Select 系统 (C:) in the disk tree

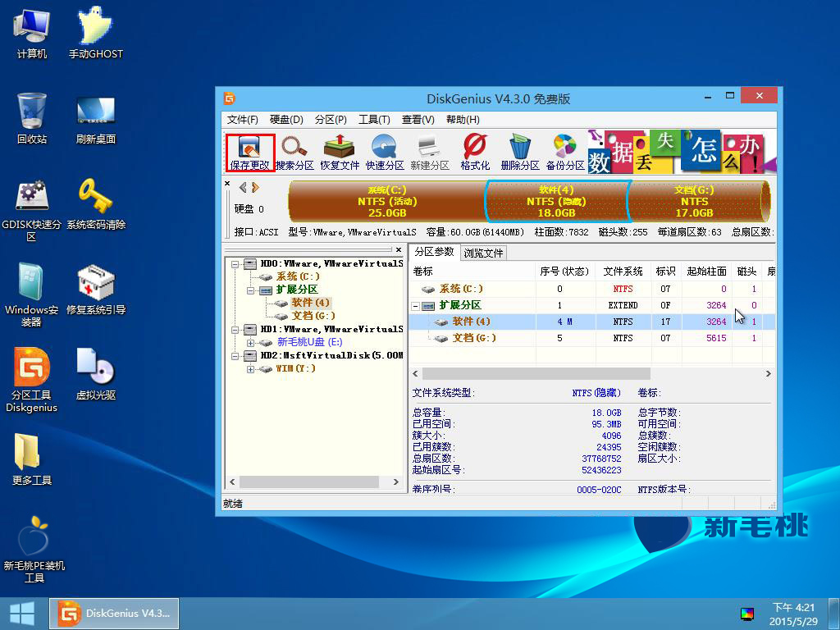(x=298, y=276)
